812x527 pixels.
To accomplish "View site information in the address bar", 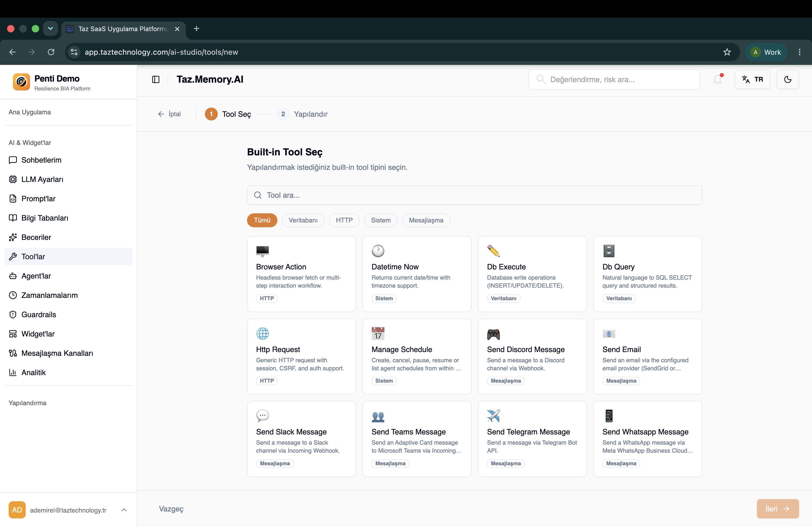I will coord(74,52).
